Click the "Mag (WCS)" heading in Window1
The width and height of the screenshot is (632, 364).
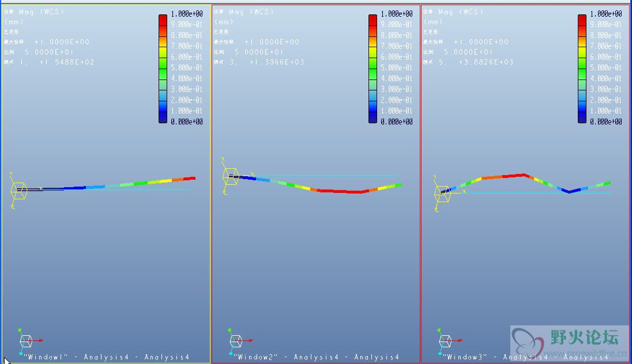(42, 12)
